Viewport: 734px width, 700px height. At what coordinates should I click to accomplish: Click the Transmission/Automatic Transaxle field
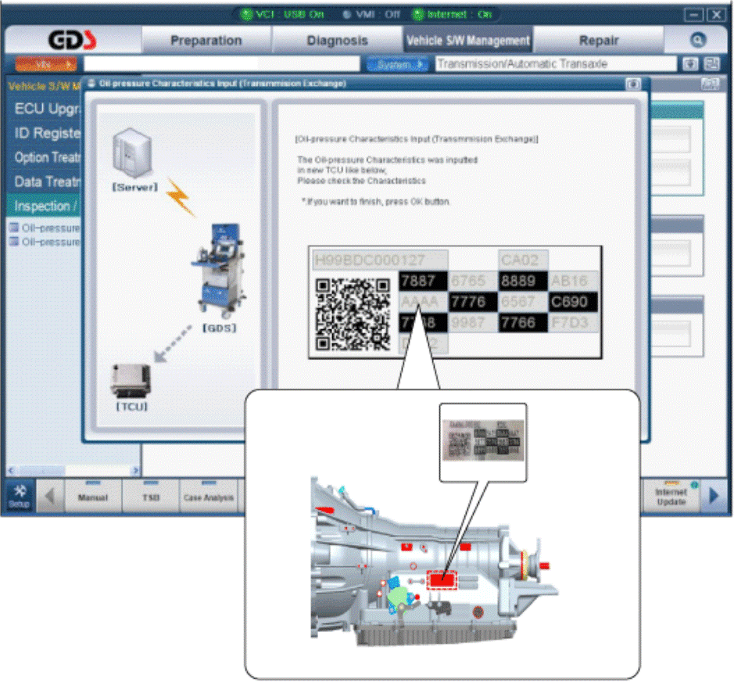[x=556, y=64]
